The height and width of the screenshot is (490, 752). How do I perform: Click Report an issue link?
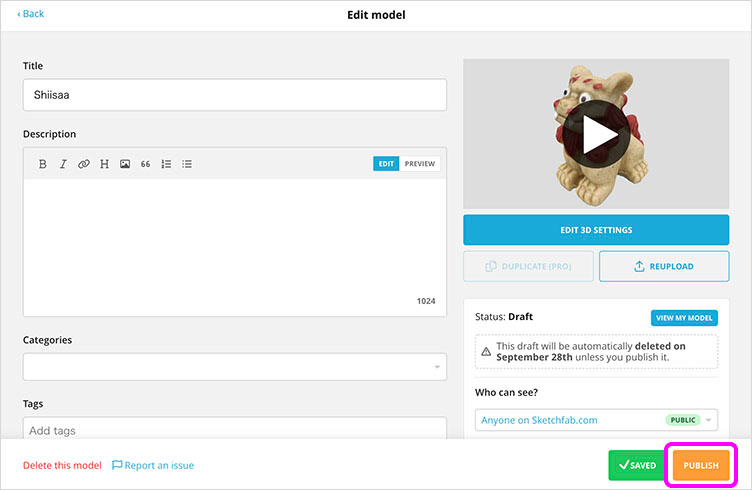pyautogui.click(x=153, y=466)
